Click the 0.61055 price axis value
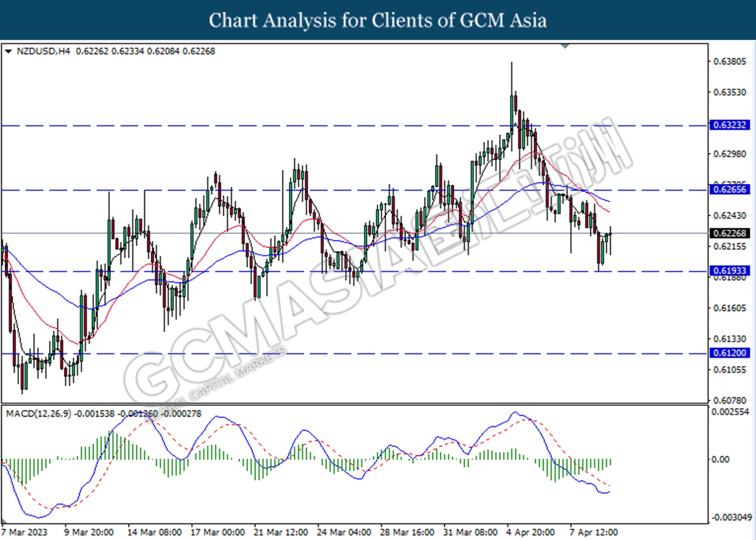Screen dimensions: 756x540 730,370
